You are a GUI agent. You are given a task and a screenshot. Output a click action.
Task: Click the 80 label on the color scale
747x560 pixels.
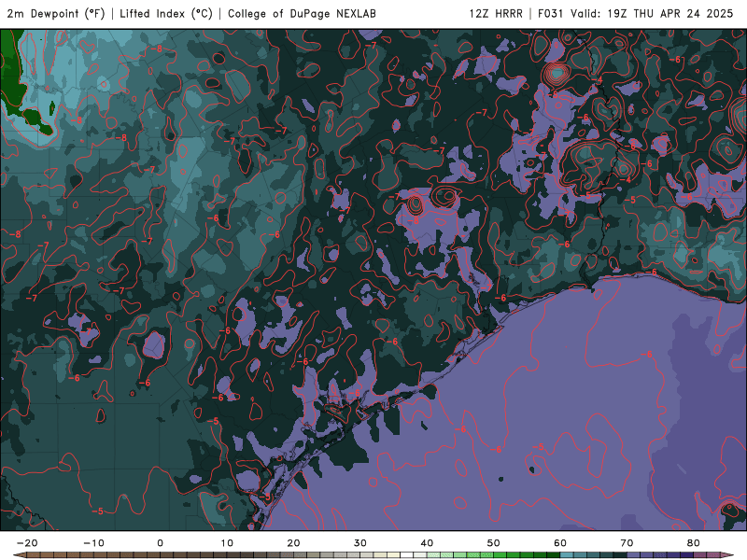(694, 543)
